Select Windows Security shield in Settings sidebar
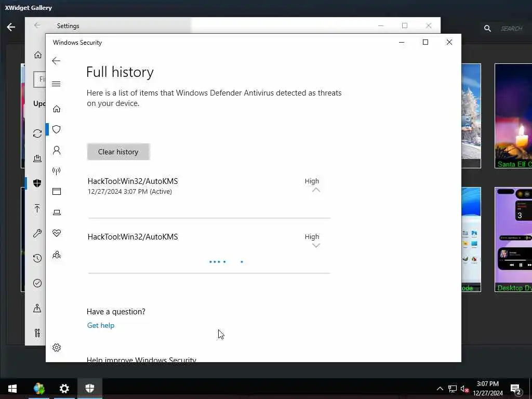The image size is (532, 399). [x=37, y=183]
